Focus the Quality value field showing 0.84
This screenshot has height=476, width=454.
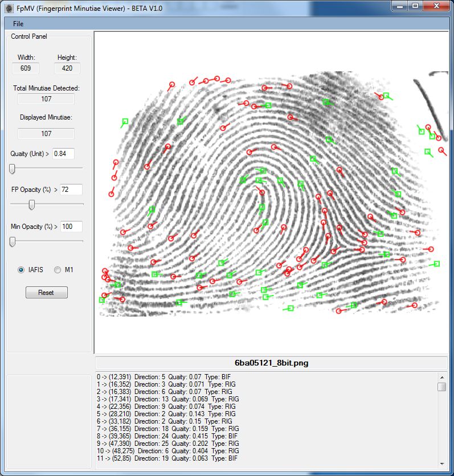63,154
